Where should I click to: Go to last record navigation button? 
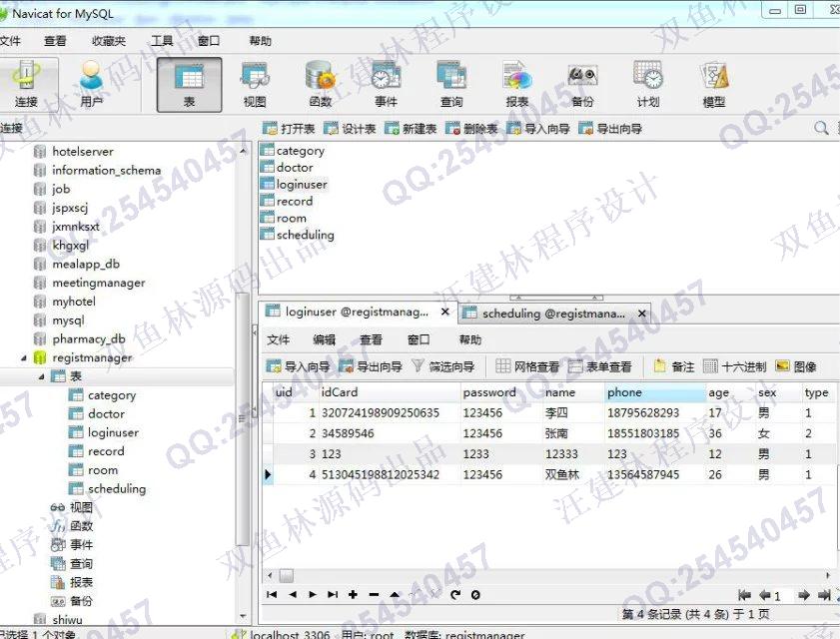[x=333, y=594]
